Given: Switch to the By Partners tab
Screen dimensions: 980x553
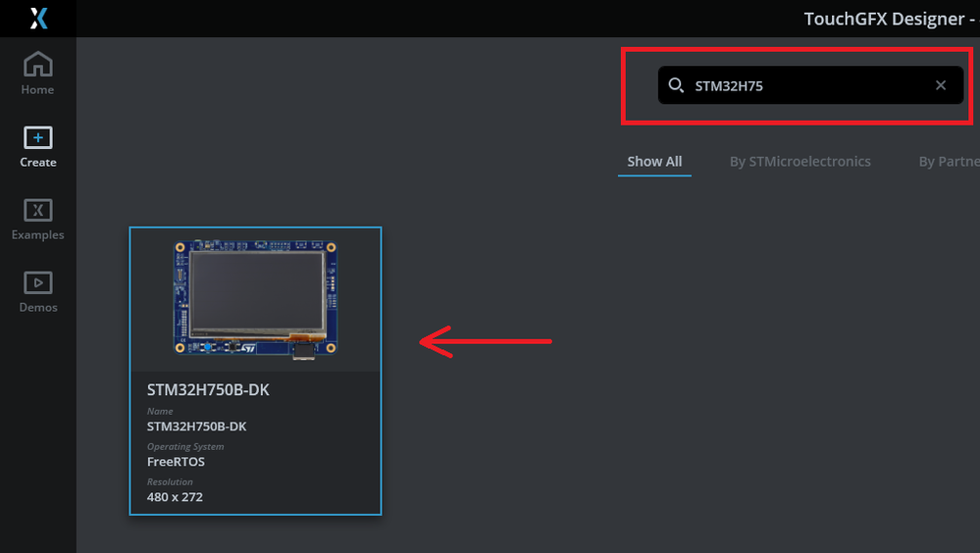Looking at the screenshot, I should pyautogui.click(x=949, y=161).
